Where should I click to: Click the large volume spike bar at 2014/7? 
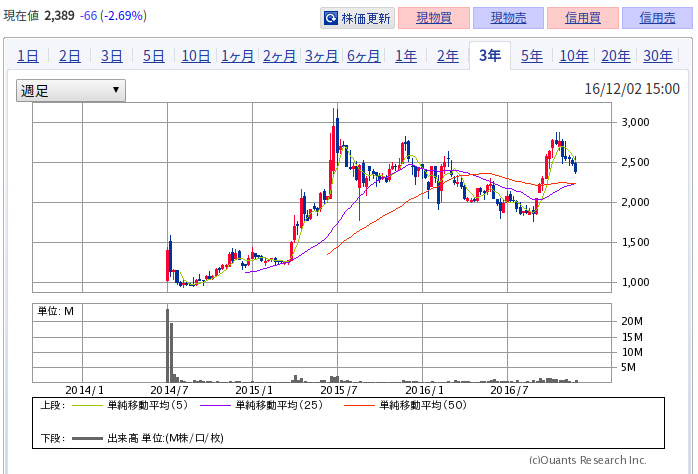tap(167, 345)
